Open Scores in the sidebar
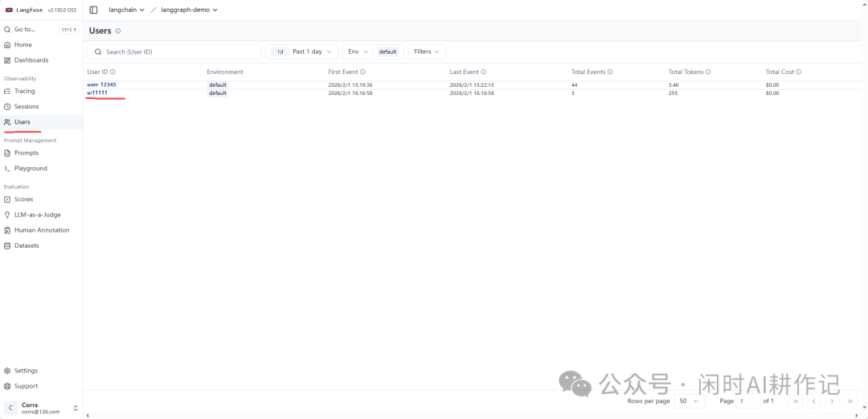 point(42,199)
